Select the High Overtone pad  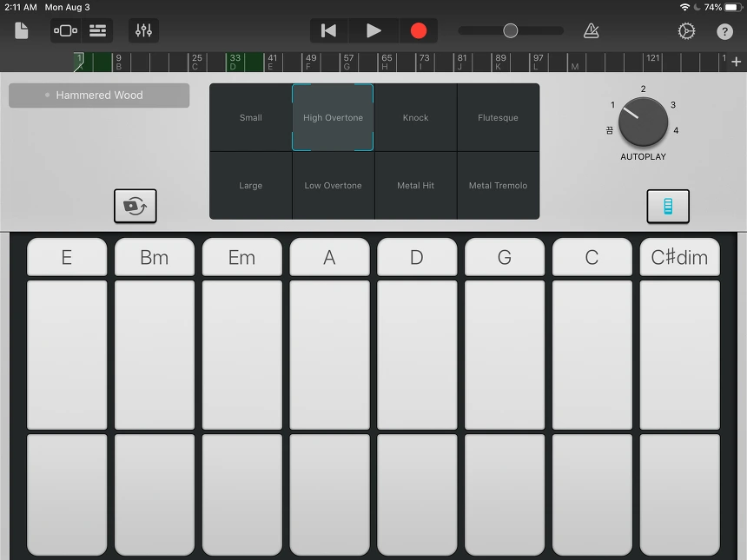point(333,117)
